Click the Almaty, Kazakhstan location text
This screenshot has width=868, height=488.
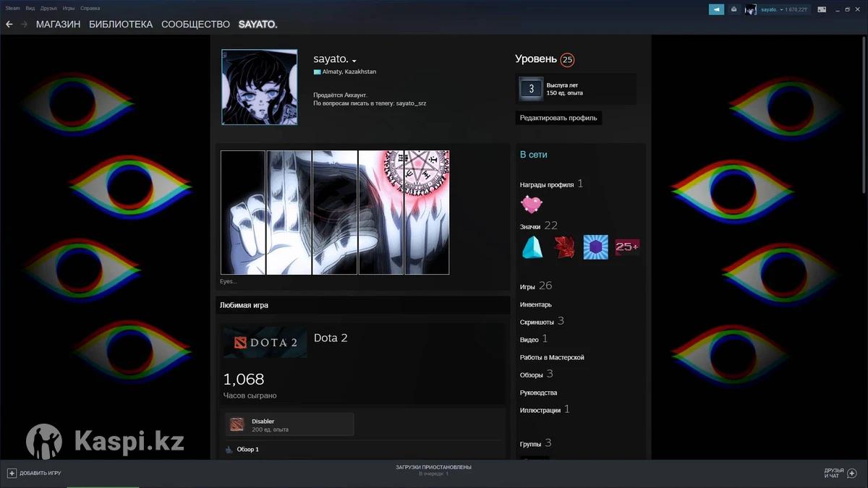[x=349, y=72]
